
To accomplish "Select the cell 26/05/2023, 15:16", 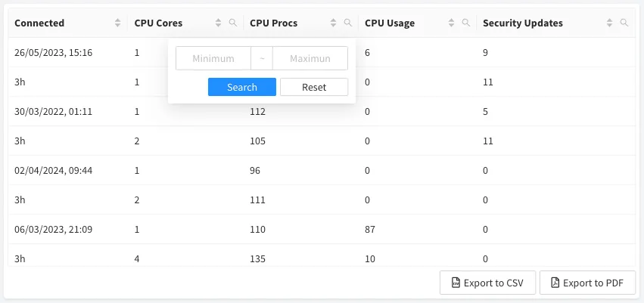I will click(x=54, y=52).
